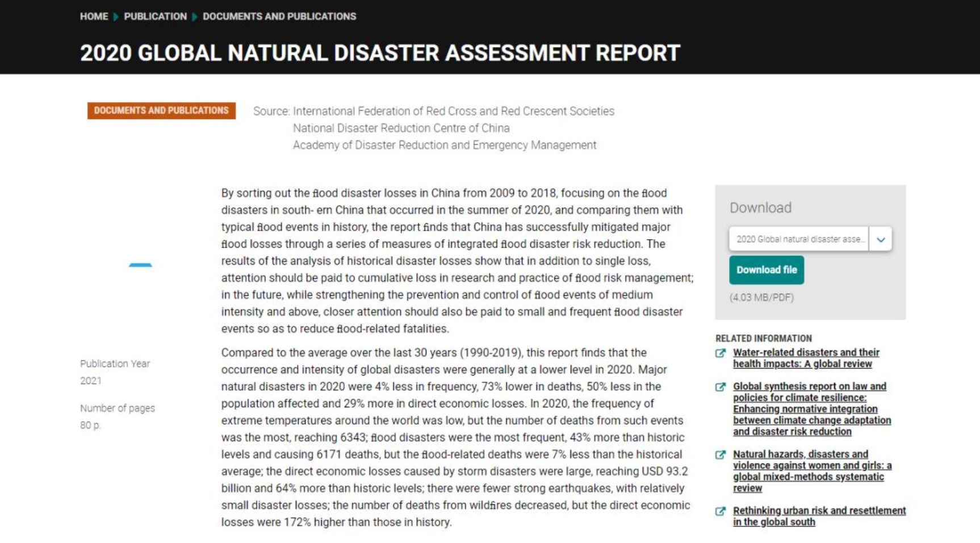Open PUBLICATION breadcrumb link

click(x=155, y=16)
